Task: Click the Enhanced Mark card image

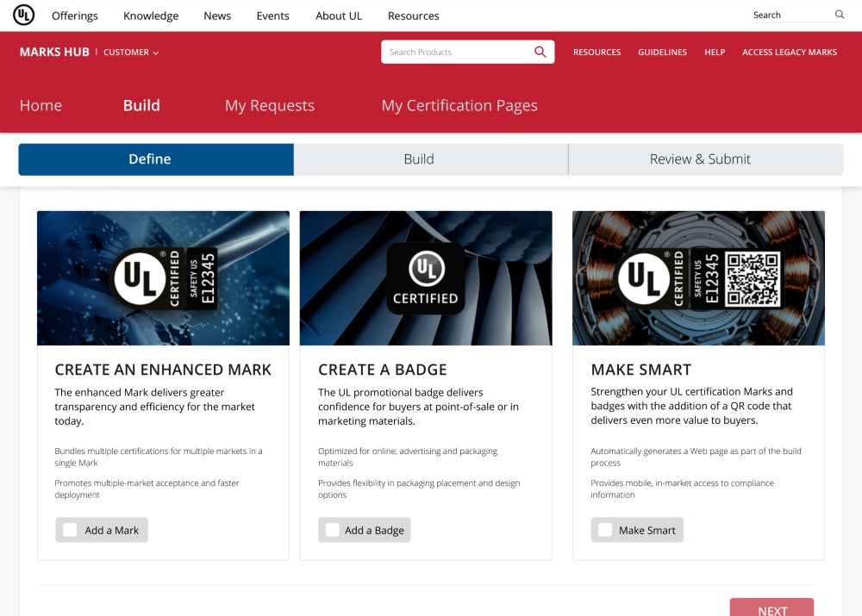Action: coord(163,278)
